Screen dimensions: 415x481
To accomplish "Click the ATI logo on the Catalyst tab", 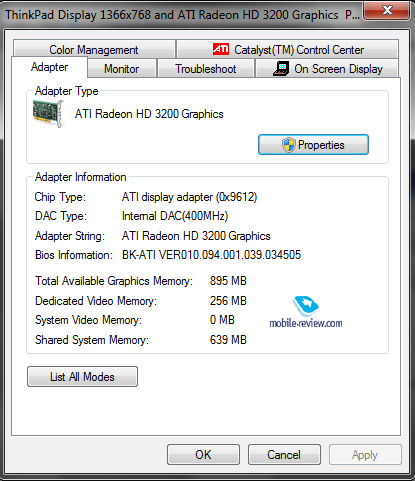I will coord(221,49).
